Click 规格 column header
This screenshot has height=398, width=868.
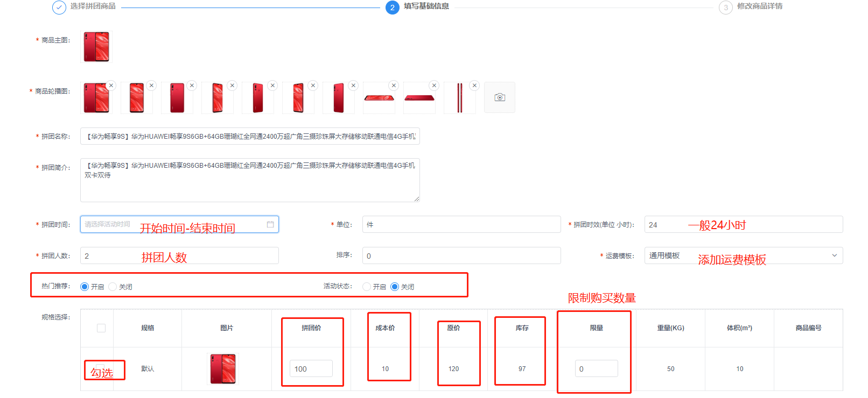click(148, 328)
